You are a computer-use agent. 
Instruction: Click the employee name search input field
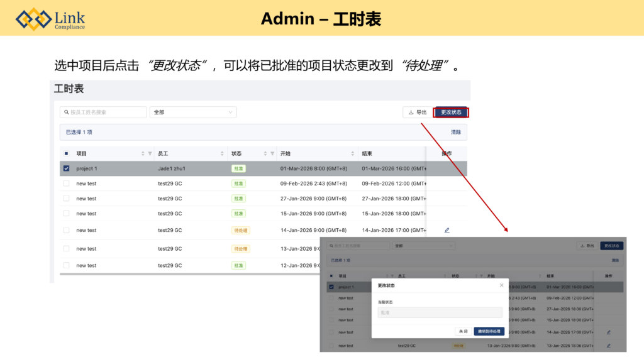click(107, 112)
